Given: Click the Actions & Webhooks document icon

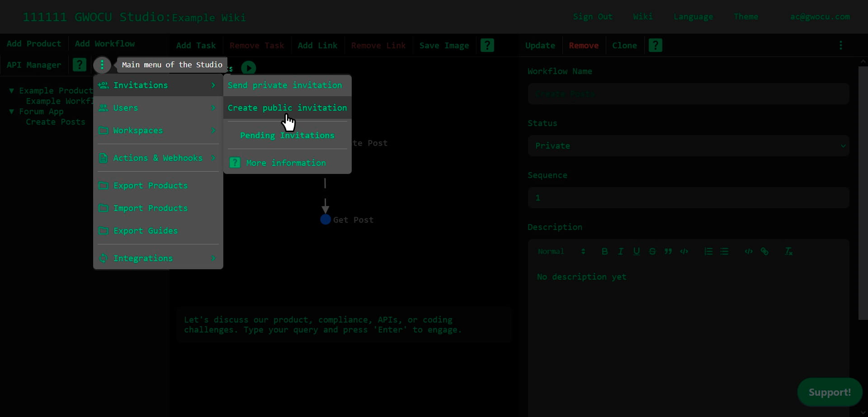Looking at the screenshot, I should [x=104, y=158].
